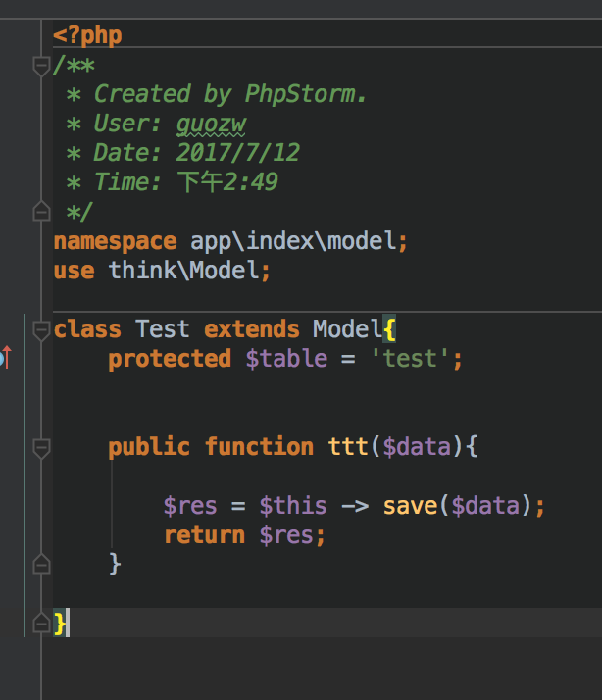Fold the ttt function using its gutter marker
The height and width of the screenshot is (700, 602).
pos(41,448)
